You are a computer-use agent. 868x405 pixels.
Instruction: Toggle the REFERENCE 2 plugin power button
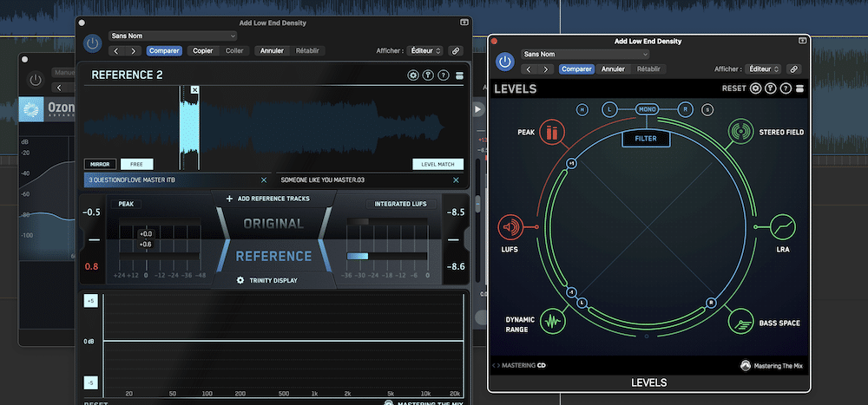click(93, 43)
